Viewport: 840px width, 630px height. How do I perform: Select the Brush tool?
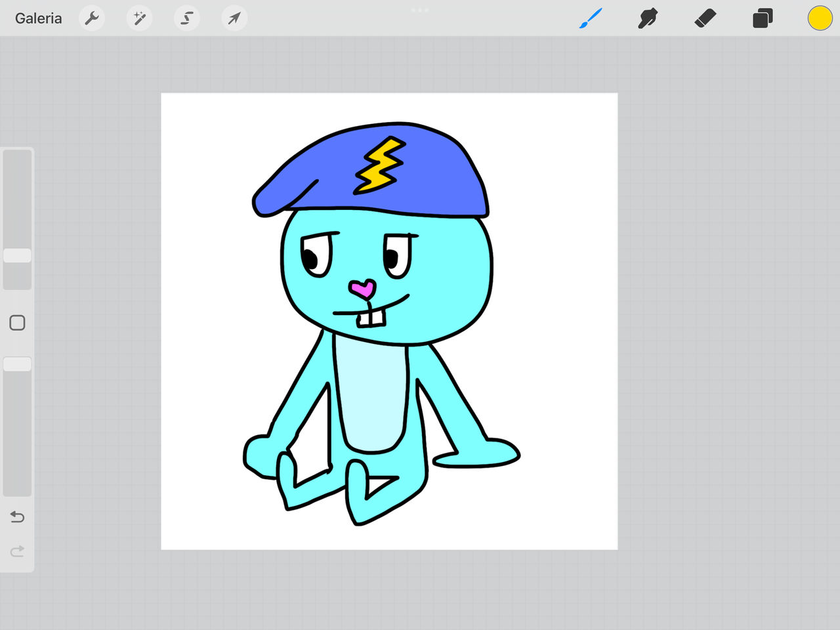click(x=591, y=18)
